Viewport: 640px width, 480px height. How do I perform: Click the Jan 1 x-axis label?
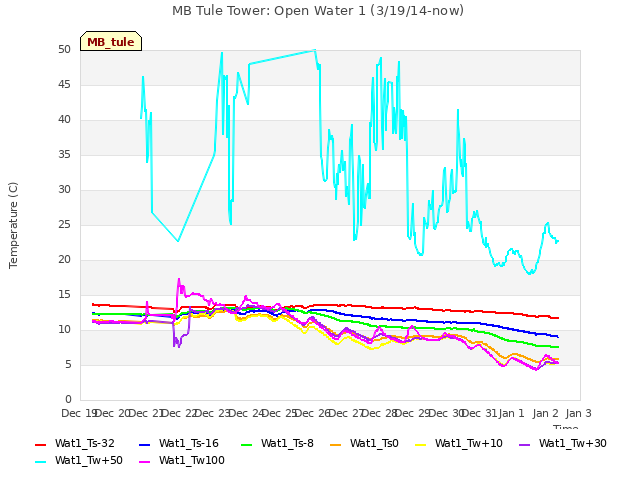[511, 414]
